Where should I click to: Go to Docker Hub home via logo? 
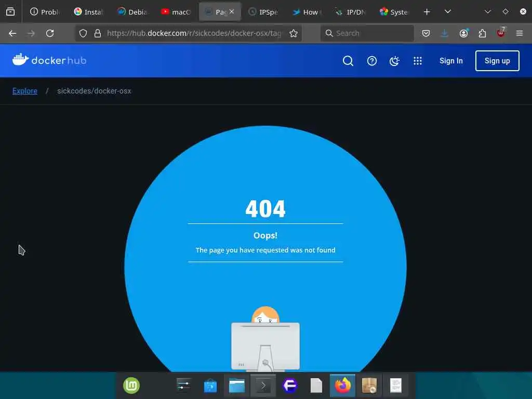click(49, 60)
